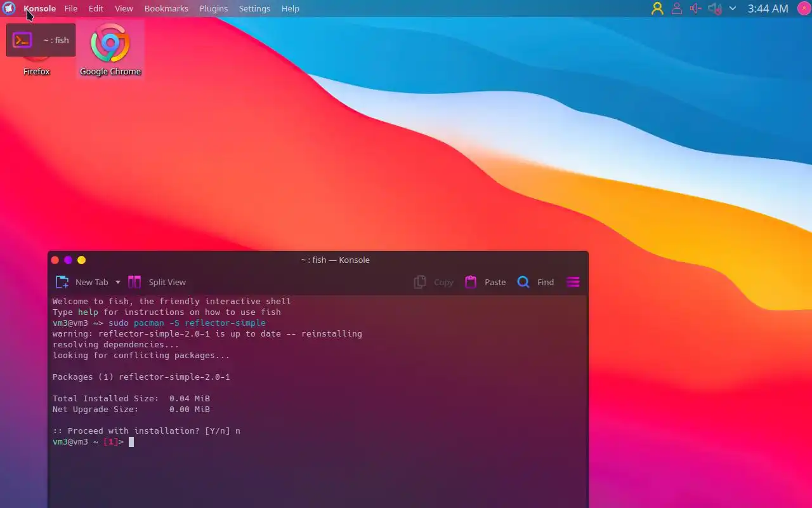
Task: Open the Plugins menu
Action: click(x=214, y=8)
